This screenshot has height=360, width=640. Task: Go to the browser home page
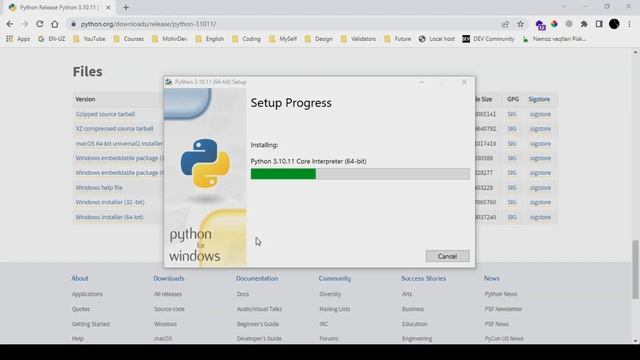point(55,24)
